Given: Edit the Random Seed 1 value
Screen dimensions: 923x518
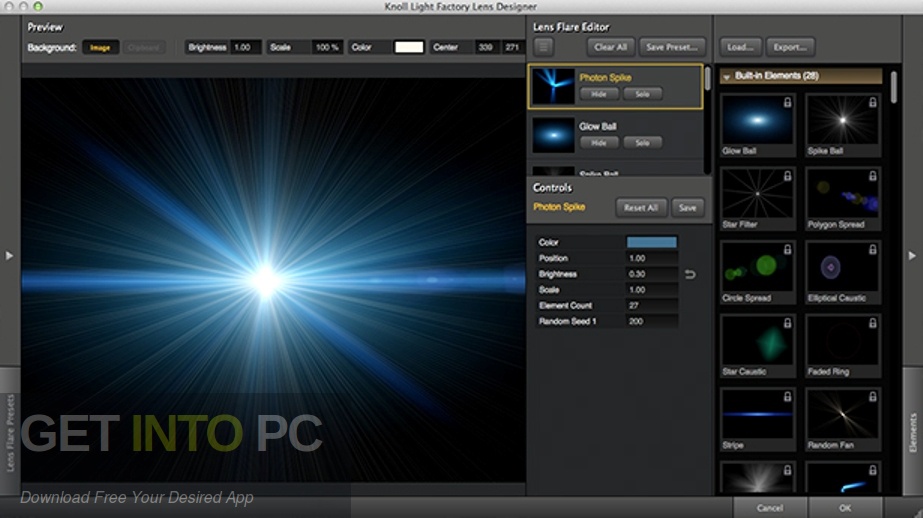Looking at the screenshot, I should pyautogui.click(x=651, y=321).
